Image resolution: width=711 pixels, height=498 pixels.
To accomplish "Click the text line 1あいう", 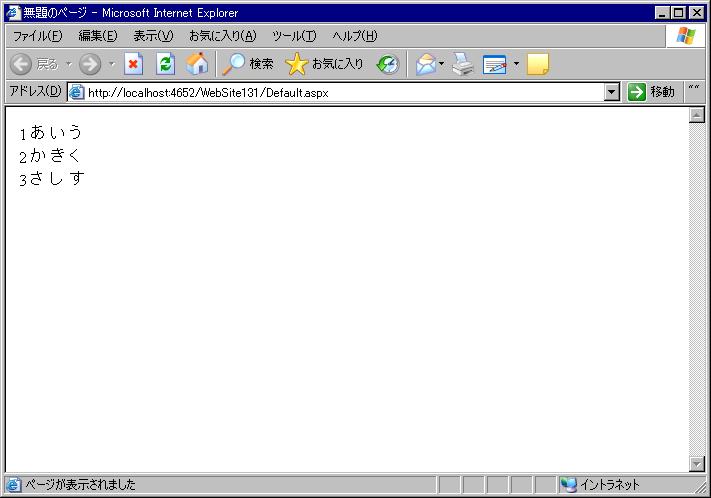I will point(50,132).
